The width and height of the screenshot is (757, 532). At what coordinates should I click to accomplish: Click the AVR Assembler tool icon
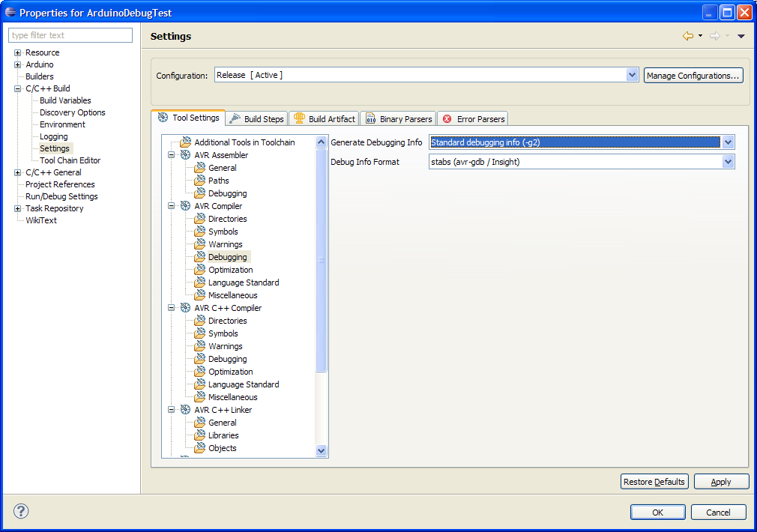185,155
